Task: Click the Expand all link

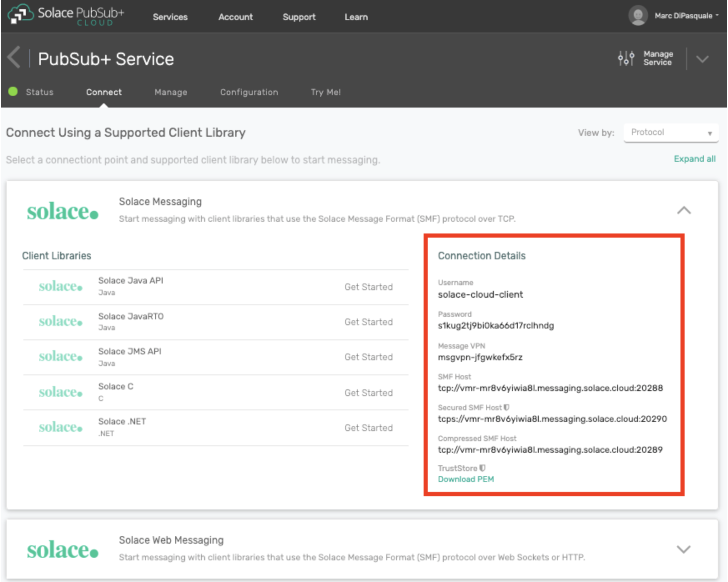Action: [694, 159]
